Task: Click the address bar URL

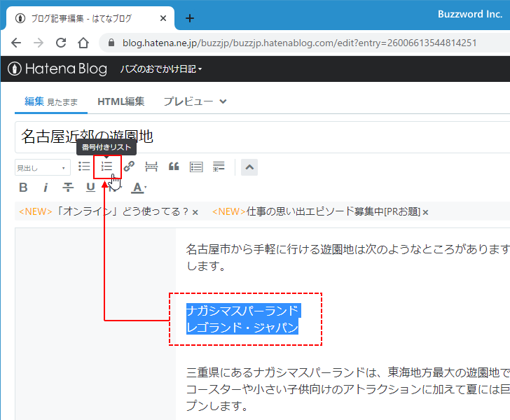Action: point(300,43)
